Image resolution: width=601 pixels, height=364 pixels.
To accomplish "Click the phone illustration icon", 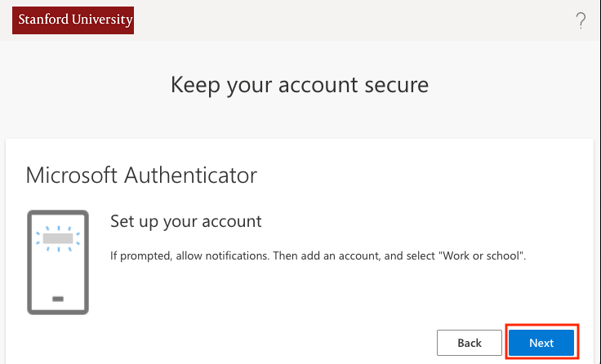I will pyautogui.click(x=58, y=261).
